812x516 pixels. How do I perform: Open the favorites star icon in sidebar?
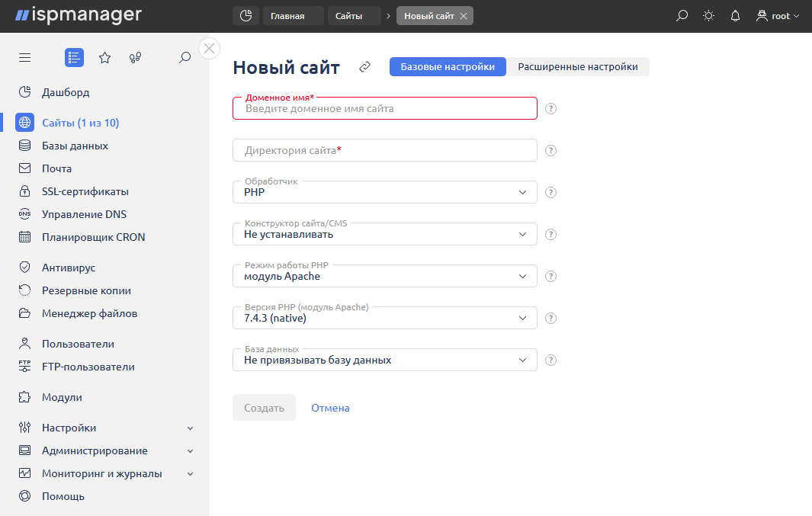tap(105, 58)
